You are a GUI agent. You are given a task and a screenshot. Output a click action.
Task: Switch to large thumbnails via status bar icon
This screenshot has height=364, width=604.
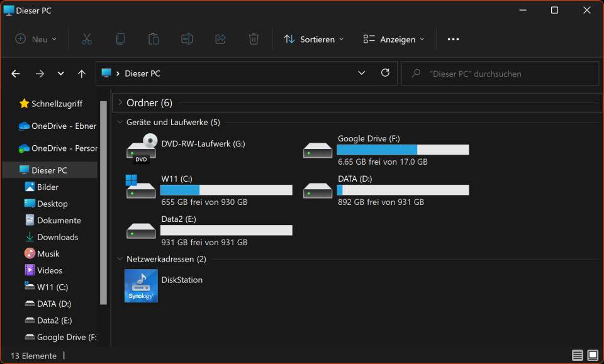pyautogui.click(x=592, y=355)
